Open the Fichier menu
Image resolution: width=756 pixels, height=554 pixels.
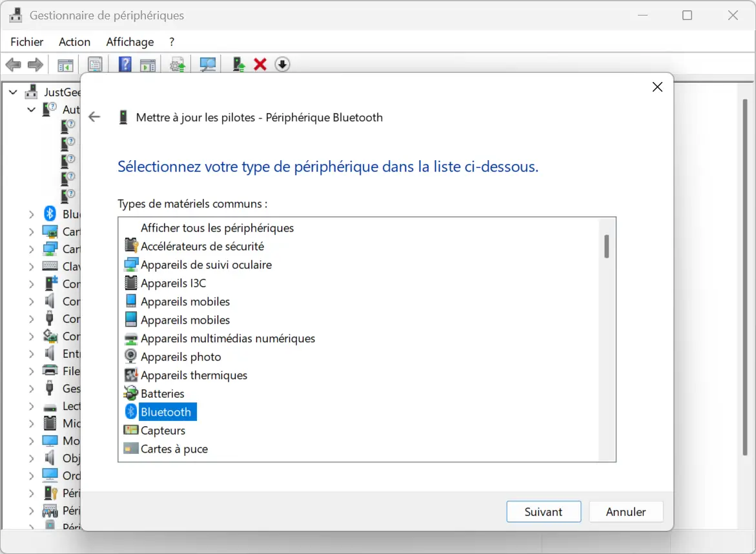pyautogui.click(x=27, y=42)
